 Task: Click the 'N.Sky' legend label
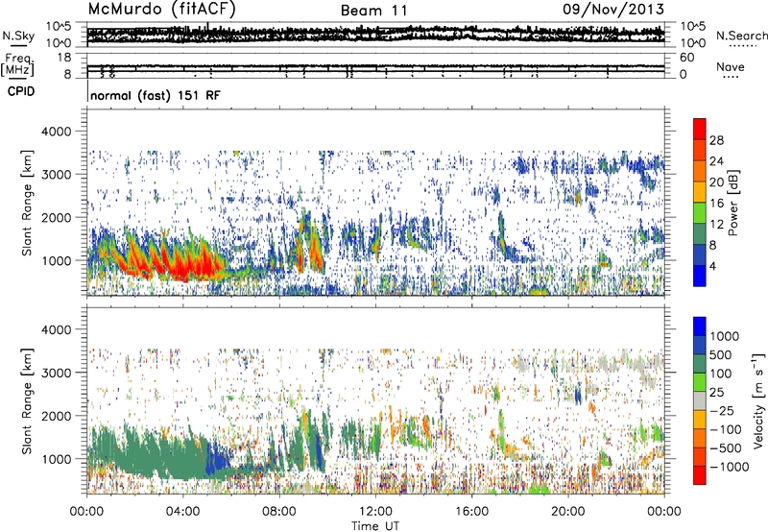(18, 36)
